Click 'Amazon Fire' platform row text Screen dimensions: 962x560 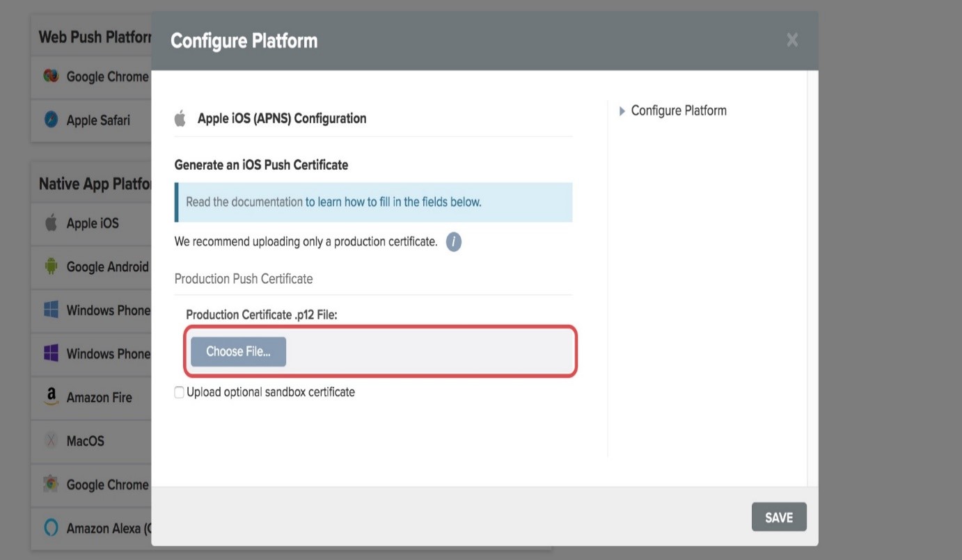99,397
